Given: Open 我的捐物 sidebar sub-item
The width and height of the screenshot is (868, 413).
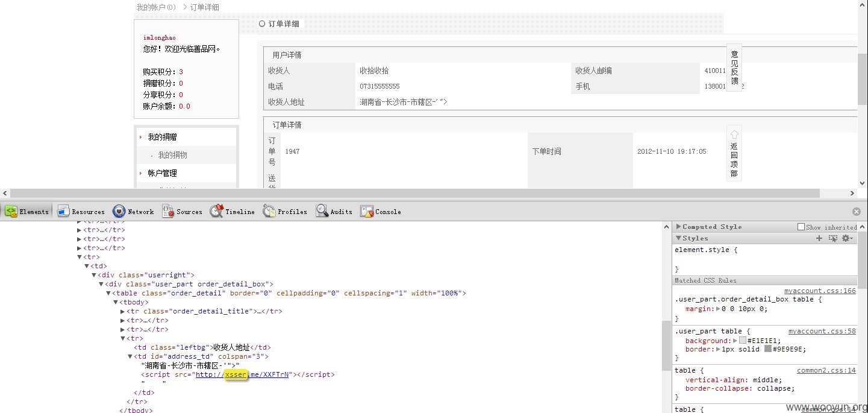Looking at the screenshot, I should coord(172,155).
